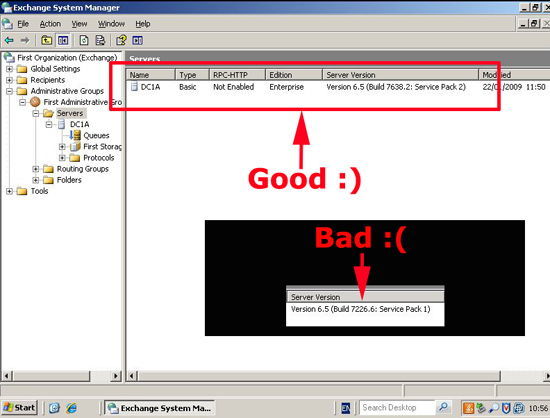Click the network computers tray icon
This screenshot has height=418, width=550.
[519, 408]
